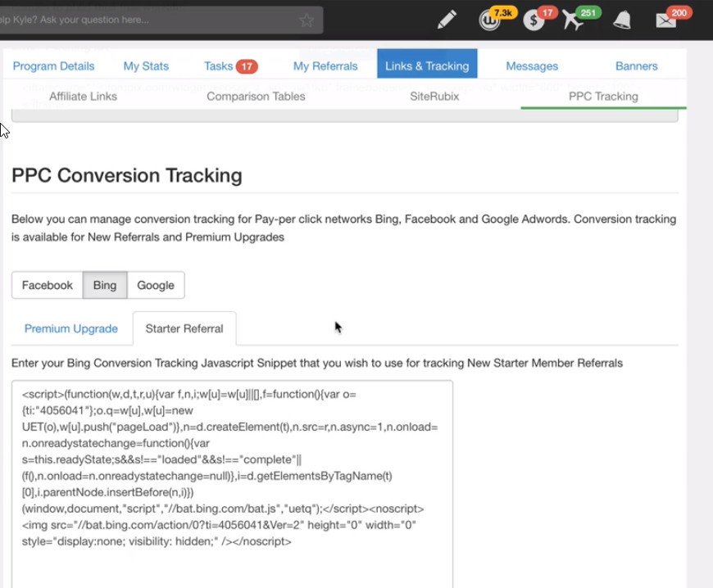Switch to the Banners tab
The width and height of the screenshot is (713, 588).
(637, 66)
